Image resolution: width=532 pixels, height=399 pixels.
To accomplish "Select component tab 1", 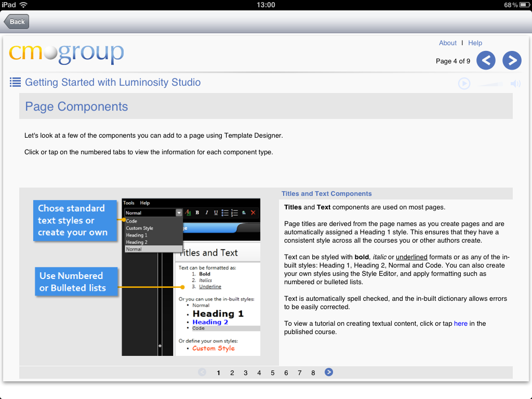I will [219, 373].
